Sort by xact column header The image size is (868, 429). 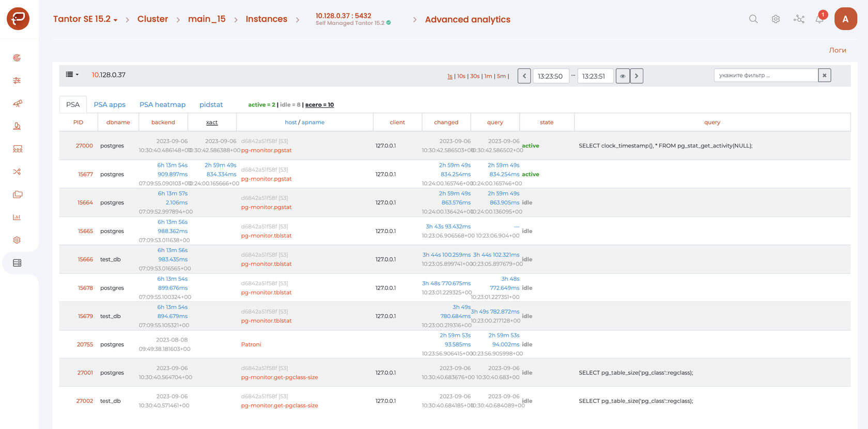tap(212, 122)
